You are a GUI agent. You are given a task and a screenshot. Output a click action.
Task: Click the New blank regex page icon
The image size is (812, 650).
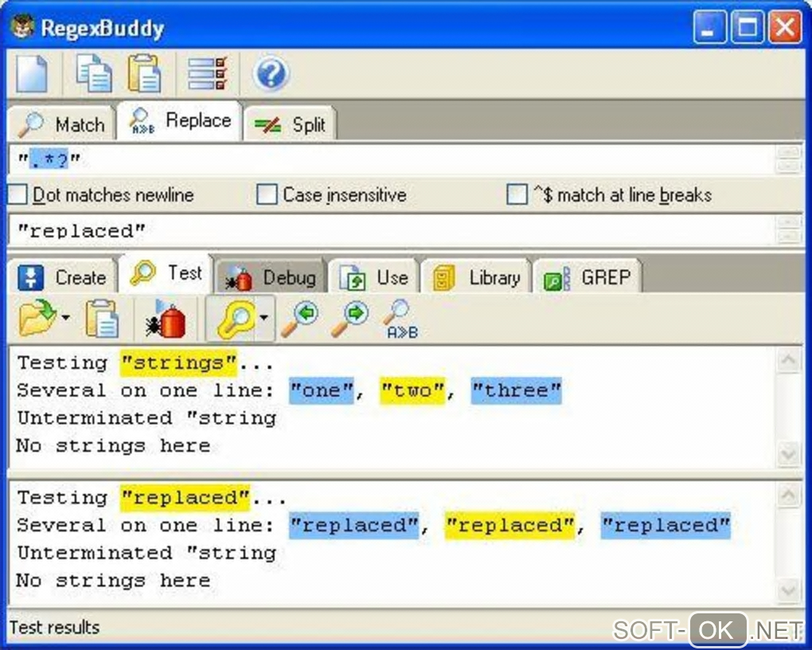(32, 74)
